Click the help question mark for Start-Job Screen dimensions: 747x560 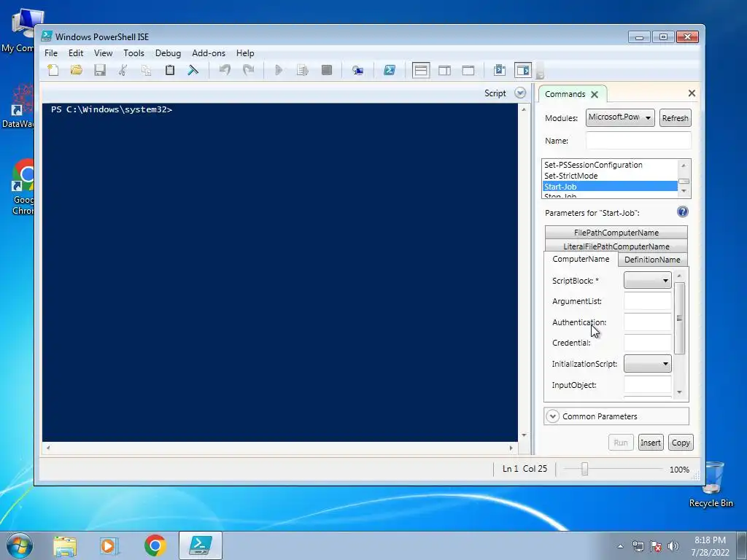click(682, 212)
